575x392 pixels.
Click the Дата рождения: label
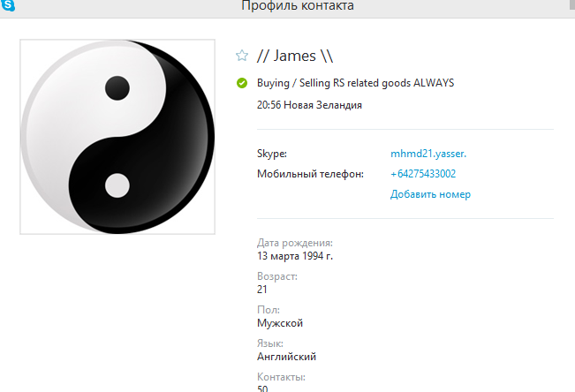tap(295, 243)
